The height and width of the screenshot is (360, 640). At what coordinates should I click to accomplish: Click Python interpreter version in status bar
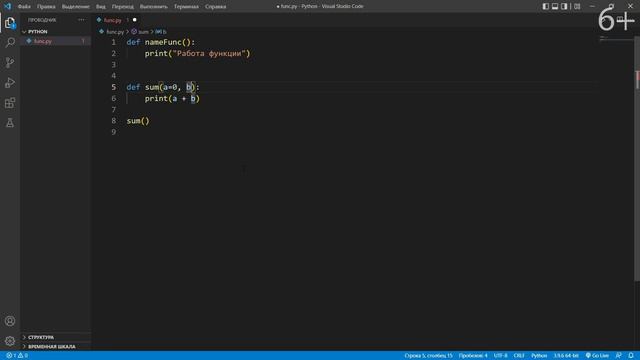click(566, 356)
